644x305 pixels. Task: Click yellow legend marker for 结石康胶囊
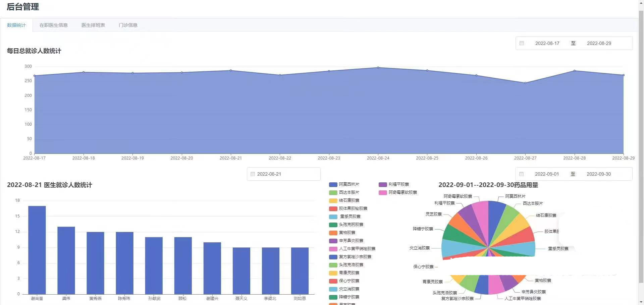333,200
